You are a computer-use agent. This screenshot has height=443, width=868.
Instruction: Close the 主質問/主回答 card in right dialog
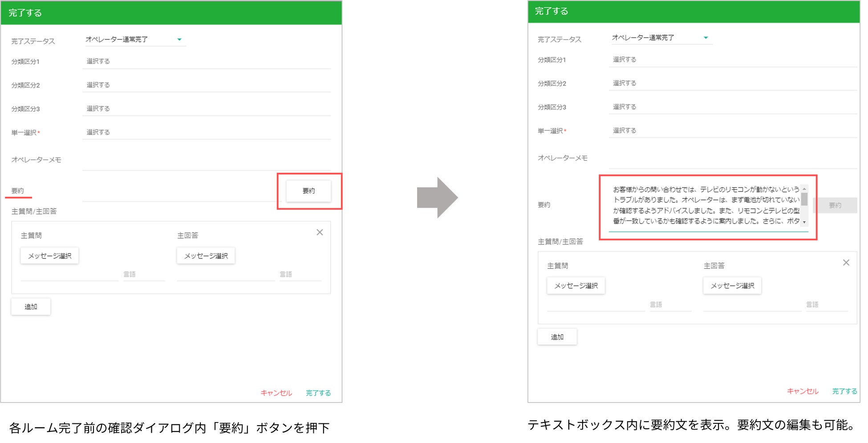pos(846,263)
